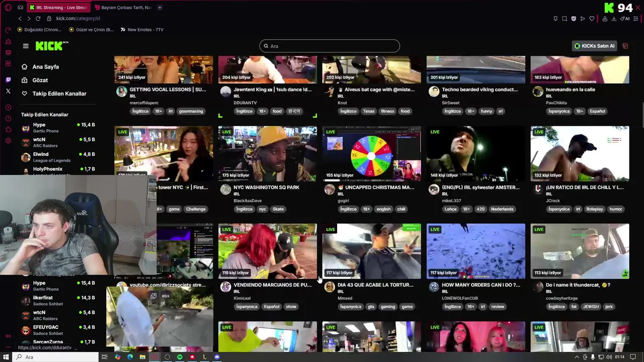644x362 pixels.
Task: Open easy setup sliders icon
Action: tap(636, 19)
